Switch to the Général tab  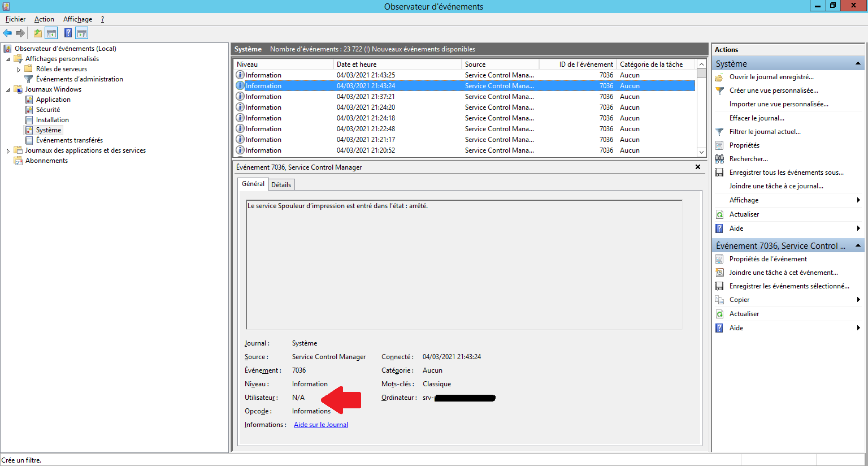click(x=253, y=184)
